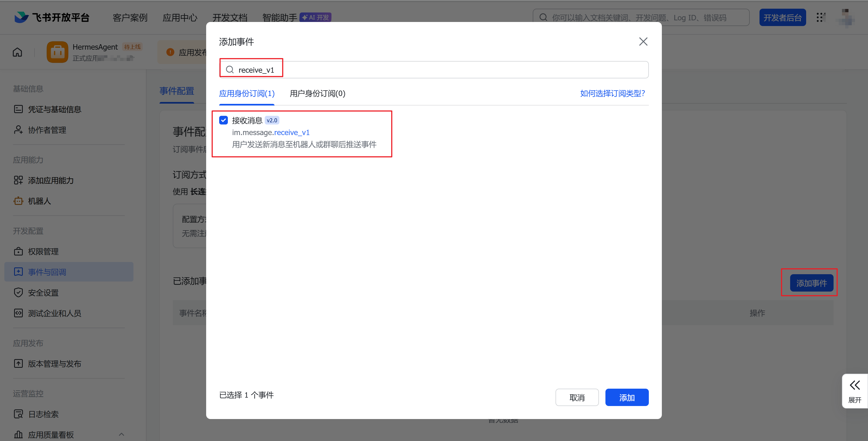Click the 展开 double-arrow panel button

pyautogui.click(x=854, y=391)
